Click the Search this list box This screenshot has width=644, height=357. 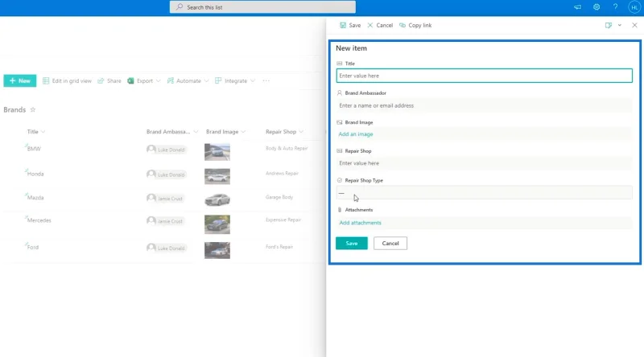pyautogui.click(x=263, y=7)
